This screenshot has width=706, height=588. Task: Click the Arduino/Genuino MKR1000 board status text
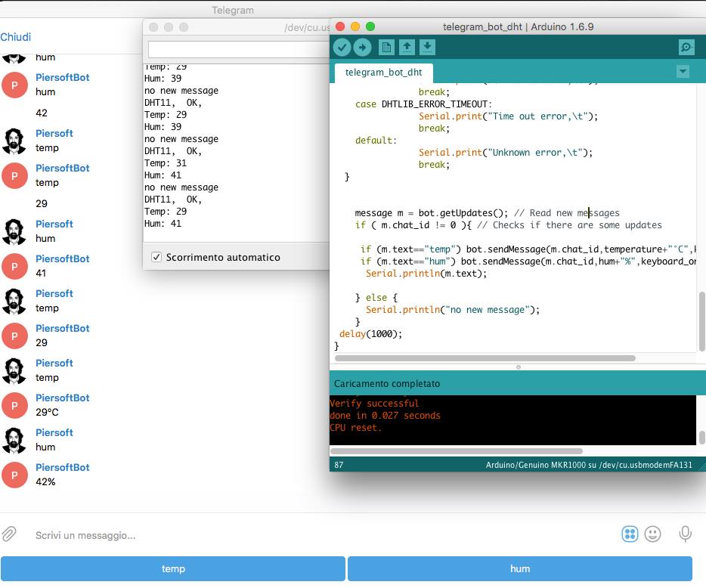pyautogui.click(x=589, y=465)
